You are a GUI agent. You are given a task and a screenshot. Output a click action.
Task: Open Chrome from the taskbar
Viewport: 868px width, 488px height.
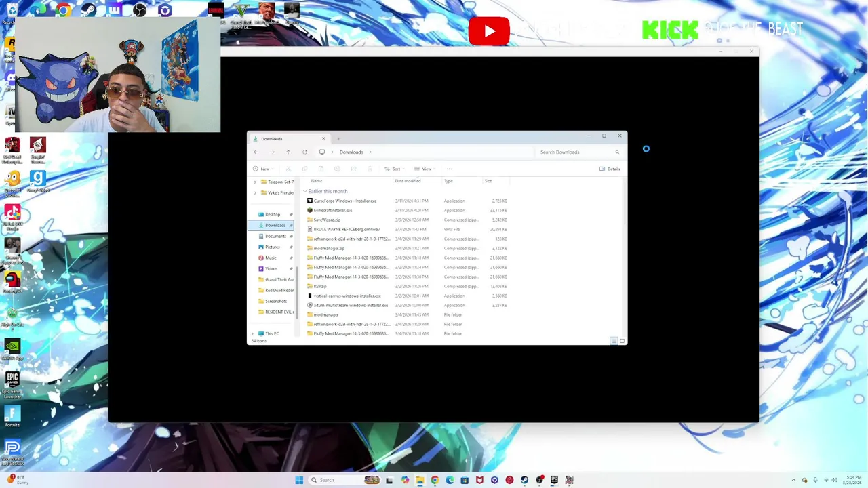435,480
